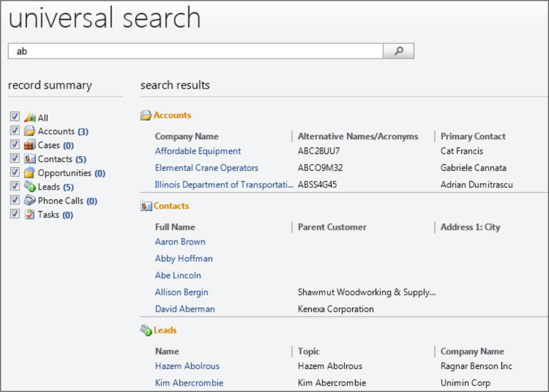Toggle the Accounts checkbox
Viewport: 549px width, 392px height.
click(15, 131)
